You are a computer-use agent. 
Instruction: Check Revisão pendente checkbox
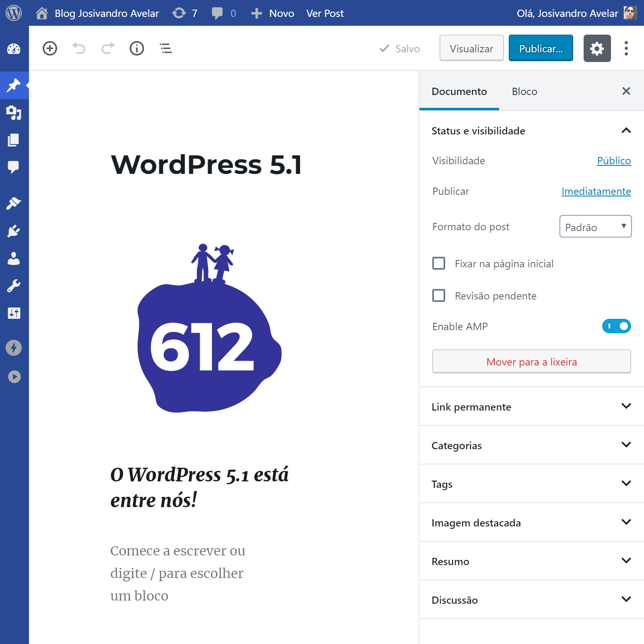pos(439,295)
